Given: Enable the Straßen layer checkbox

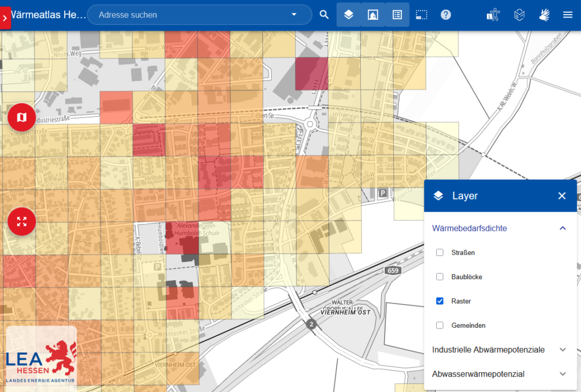Looking at the screenshot, I should point(440,252).
